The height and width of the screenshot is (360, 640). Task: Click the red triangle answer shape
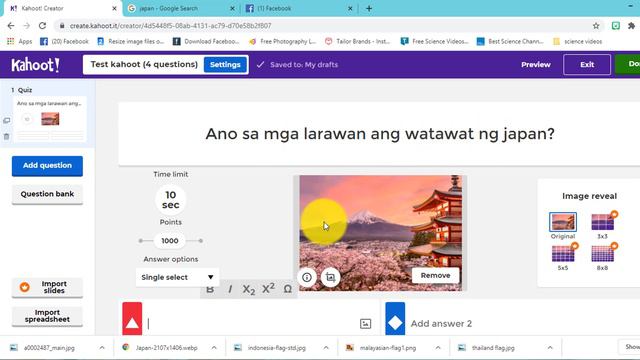click(x=132, y=319)
